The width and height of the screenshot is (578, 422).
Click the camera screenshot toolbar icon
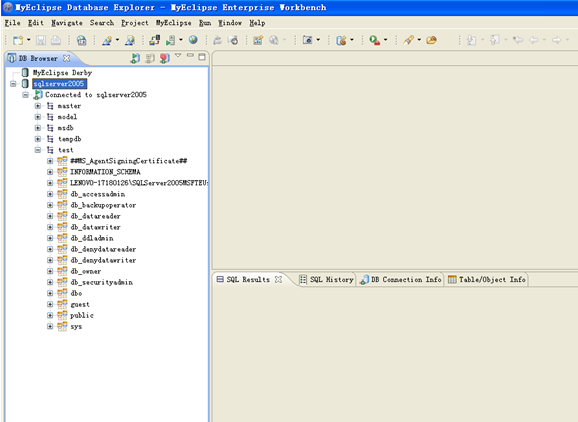[307, 39]
